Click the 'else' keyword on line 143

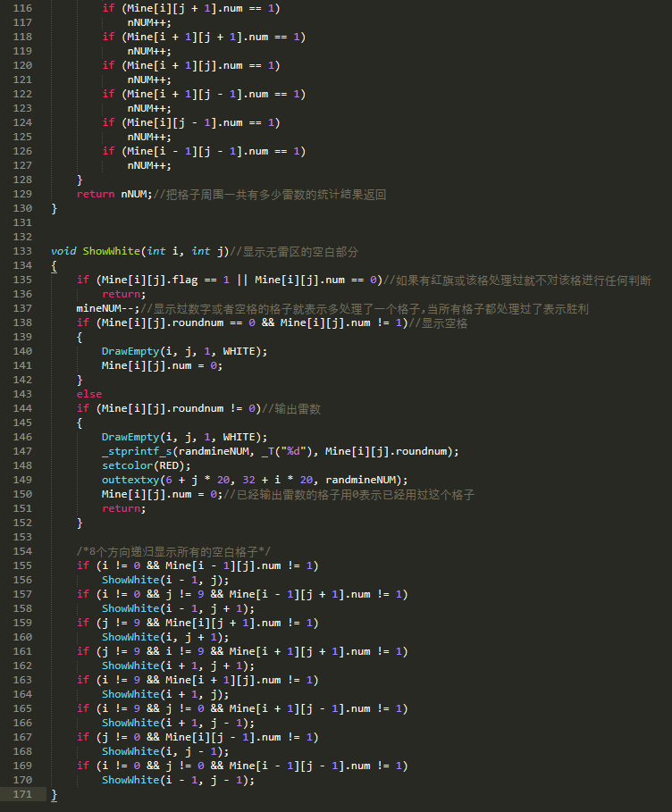pos(89,394)
